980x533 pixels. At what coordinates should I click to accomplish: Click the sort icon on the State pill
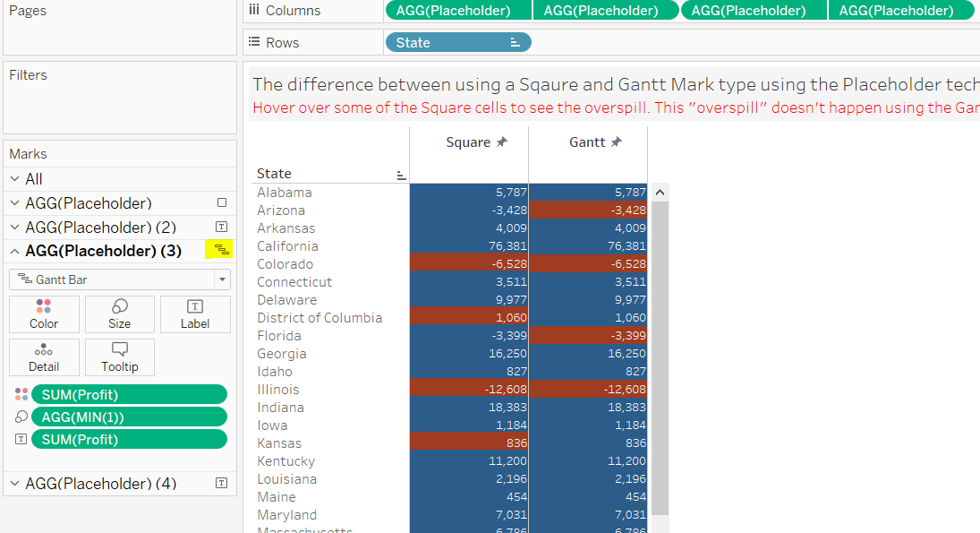click(515, 42)
